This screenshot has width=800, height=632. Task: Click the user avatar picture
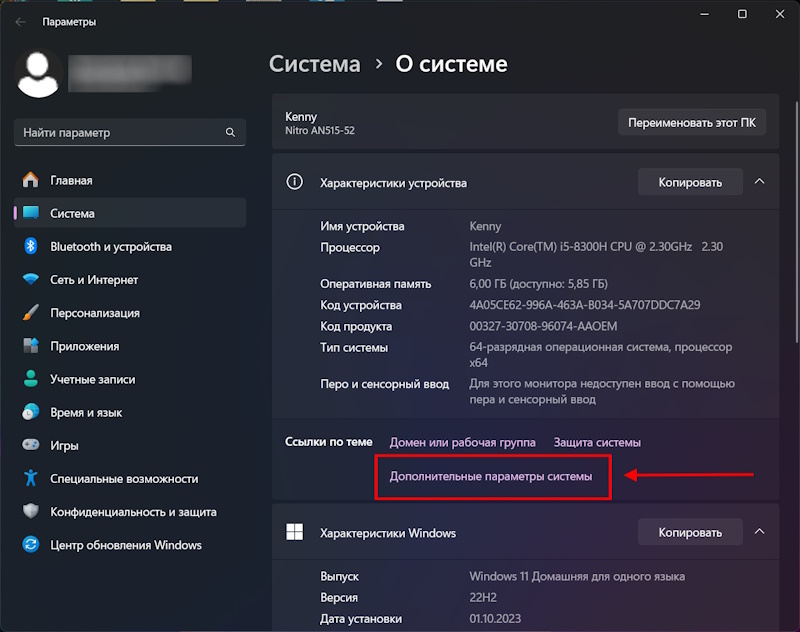coord(38,74)
